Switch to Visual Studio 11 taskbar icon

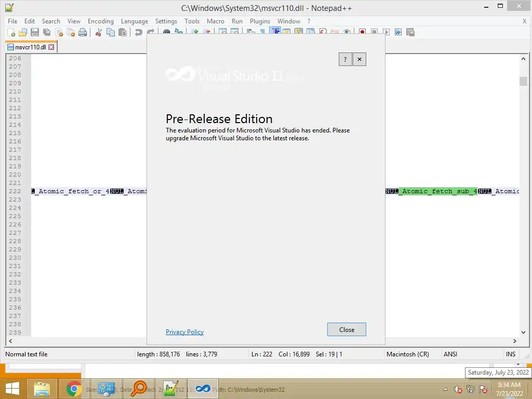[203, 389]
